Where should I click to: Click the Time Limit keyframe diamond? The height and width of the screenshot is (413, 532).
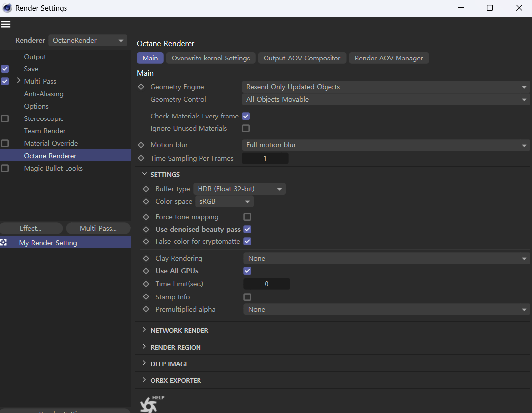[146, 284]
